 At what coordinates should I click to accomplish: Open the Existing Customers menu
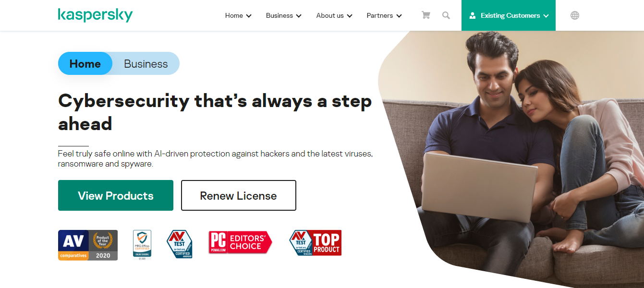509,15
